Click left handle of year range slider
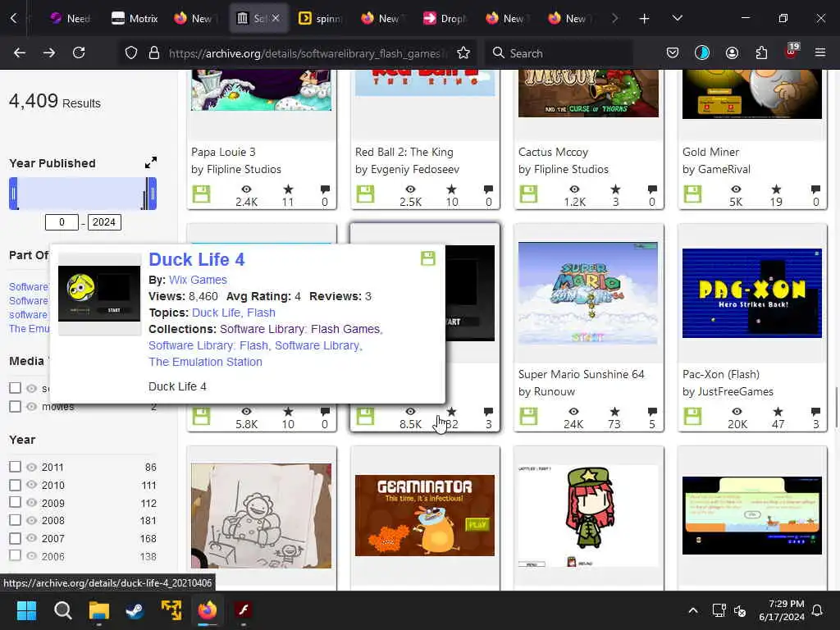Image resolution: width=840 pixels, height=630 pixels. click(13, 194)
